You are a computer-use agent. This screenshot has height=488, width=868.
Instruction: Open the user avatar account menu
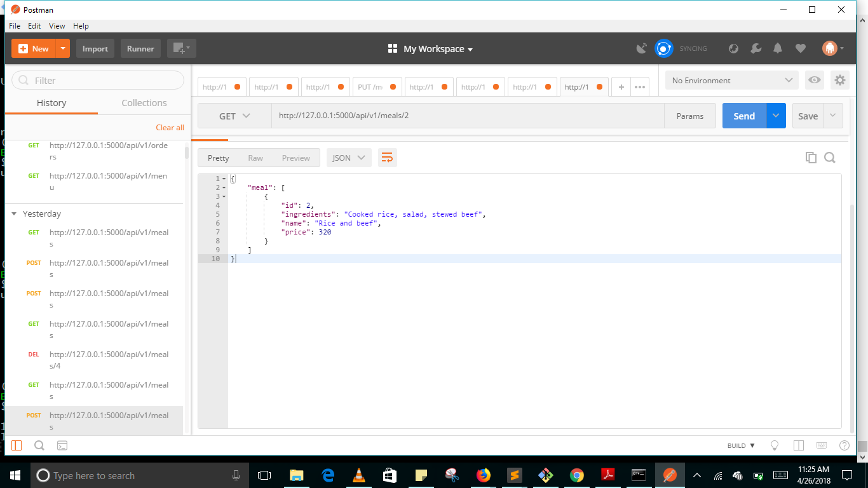click(x=832, y=48)
